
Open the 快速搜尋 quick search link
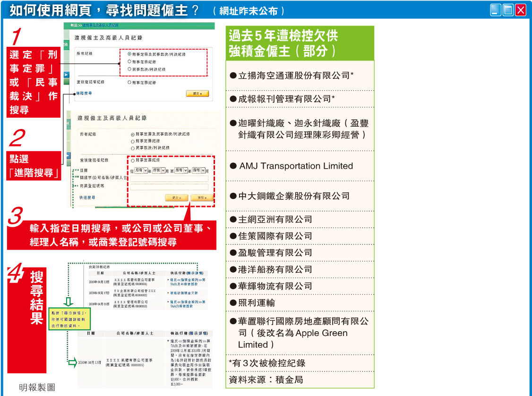[x=87, y=198]
